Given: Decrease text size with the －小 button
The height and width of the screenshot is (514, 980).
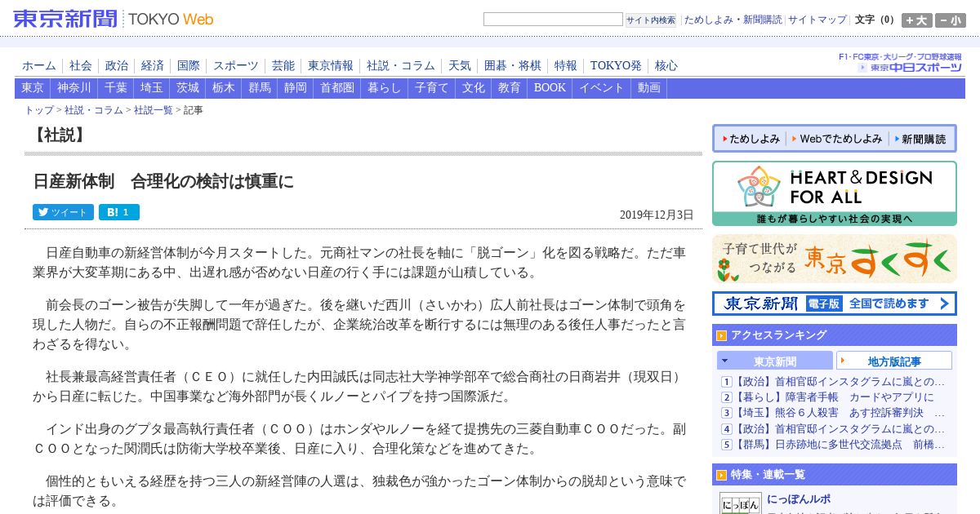Looking at the screenshot, I should 951,20.
